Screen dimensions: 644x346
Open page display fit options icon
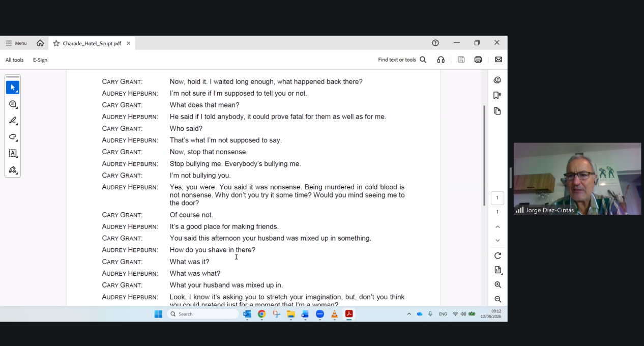[497, 270]
